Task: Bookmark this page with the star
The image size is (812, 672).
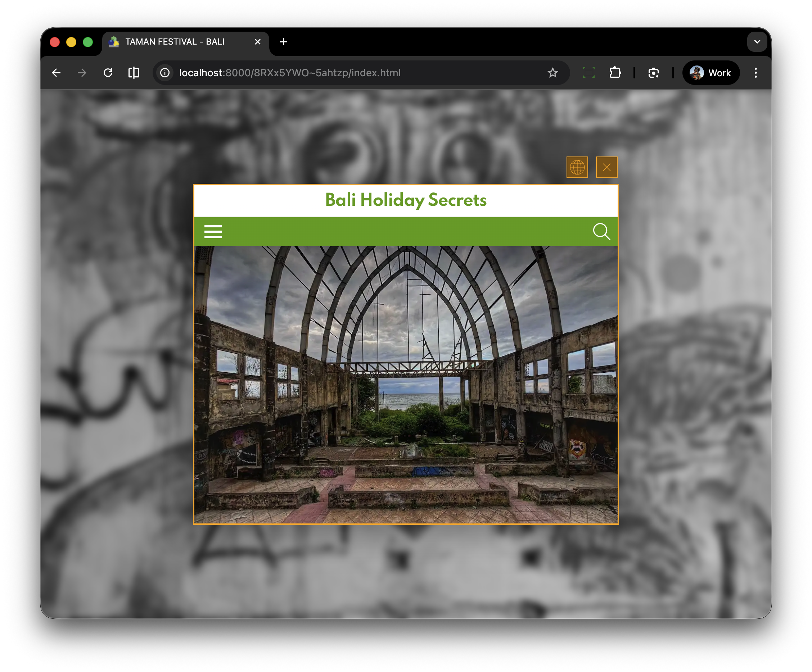Action: point(552,73)
